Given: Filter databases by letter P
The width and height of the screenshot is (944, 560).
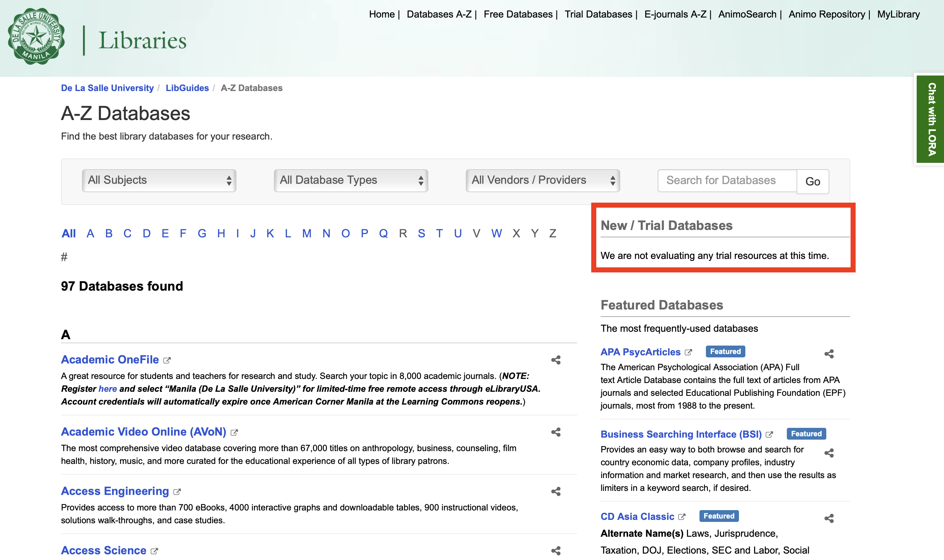Looking at the screenshot, I should (x=364, y=234).
